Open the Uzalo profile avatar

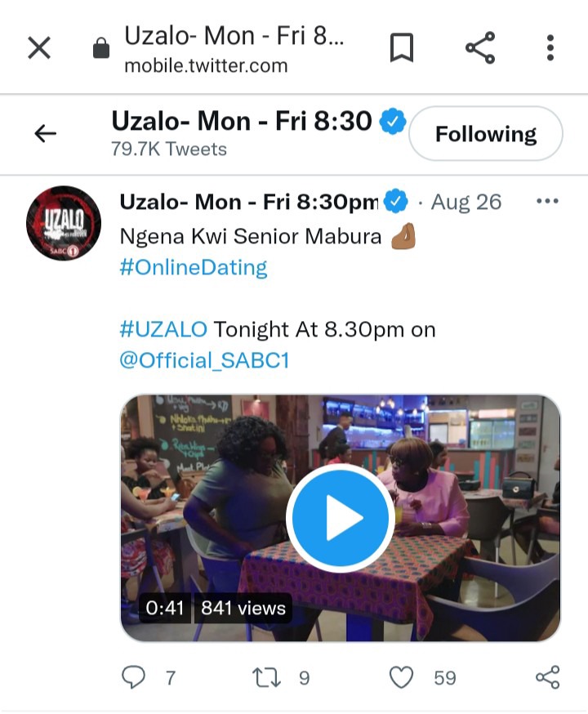[x=64, y=223]
